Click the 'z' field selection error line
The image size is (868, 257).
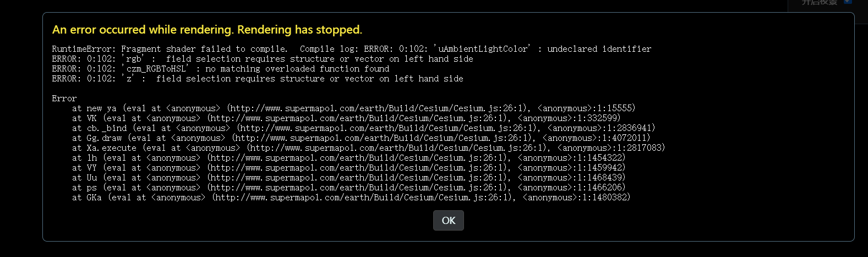(258, 79)
